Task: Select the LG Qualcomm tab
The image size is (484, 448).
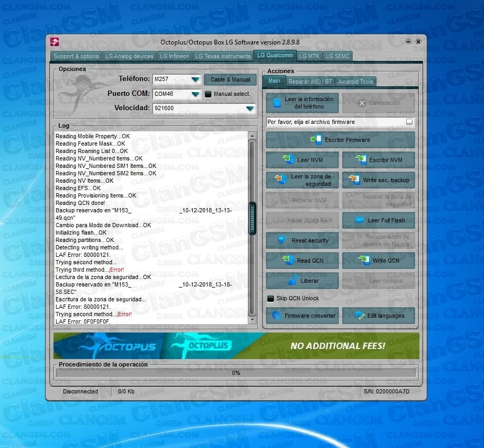Action: point(275,55)
